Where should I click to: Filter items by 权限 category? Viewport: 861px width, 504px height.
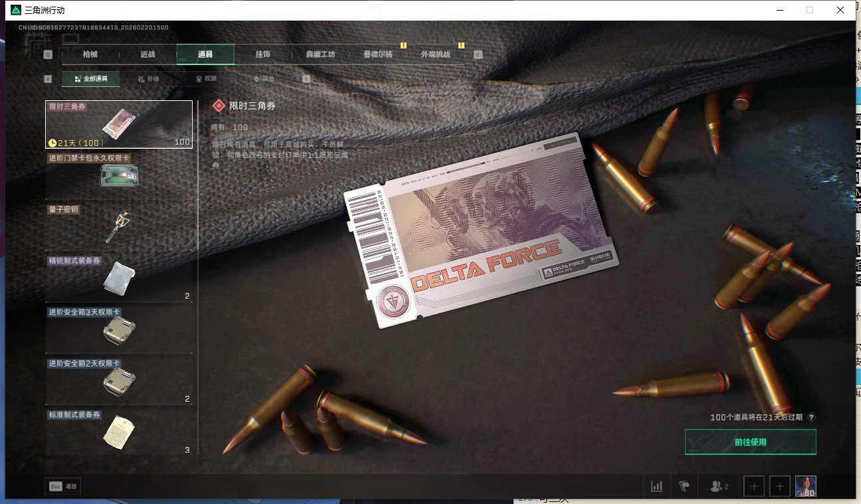point(206,79)
